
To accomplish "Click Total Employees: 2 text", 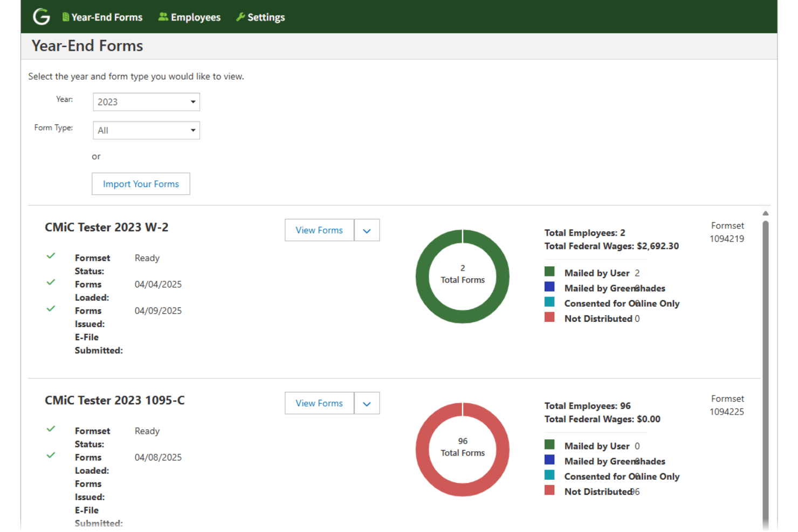I will [585, 233].
